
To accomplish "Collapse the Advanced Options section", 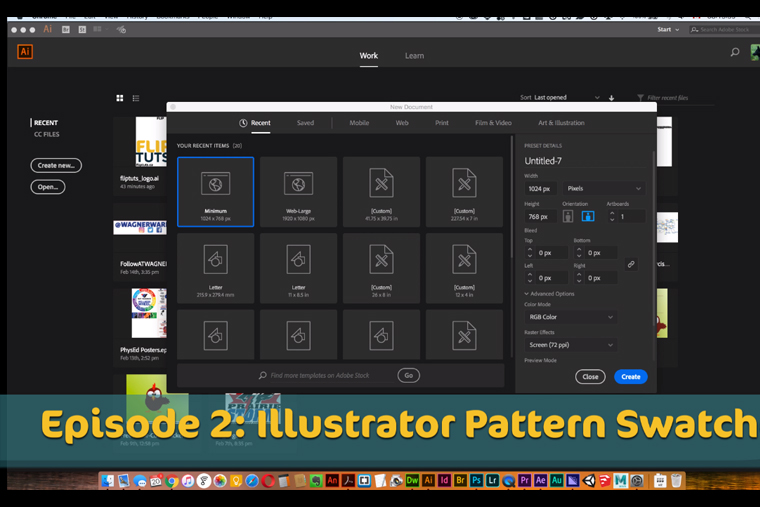I will pyautogui.click(x=550, y=294).
